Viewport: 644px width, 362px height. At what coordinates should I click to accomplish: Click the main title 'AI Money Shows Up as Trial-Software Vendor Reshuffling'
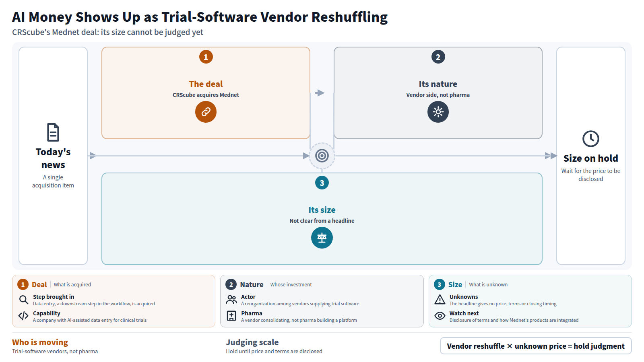[x=200, y=17]
